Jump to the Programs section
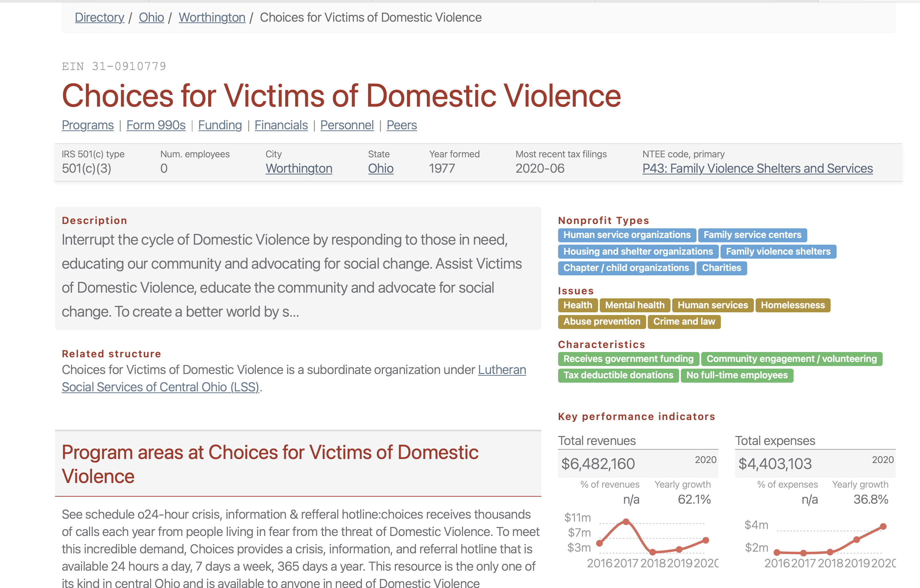This screenshot has width=920, height=588. coord(87,125)
